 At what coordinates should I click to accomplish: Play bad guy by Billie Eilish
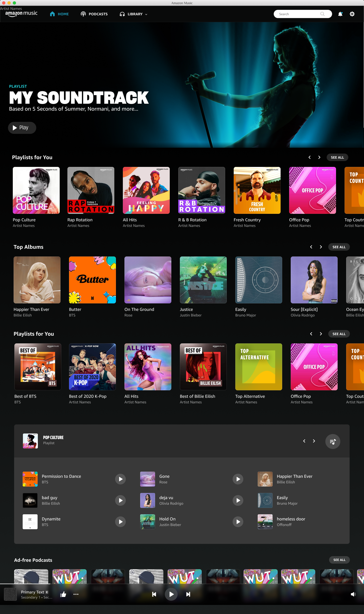(120, 500)
